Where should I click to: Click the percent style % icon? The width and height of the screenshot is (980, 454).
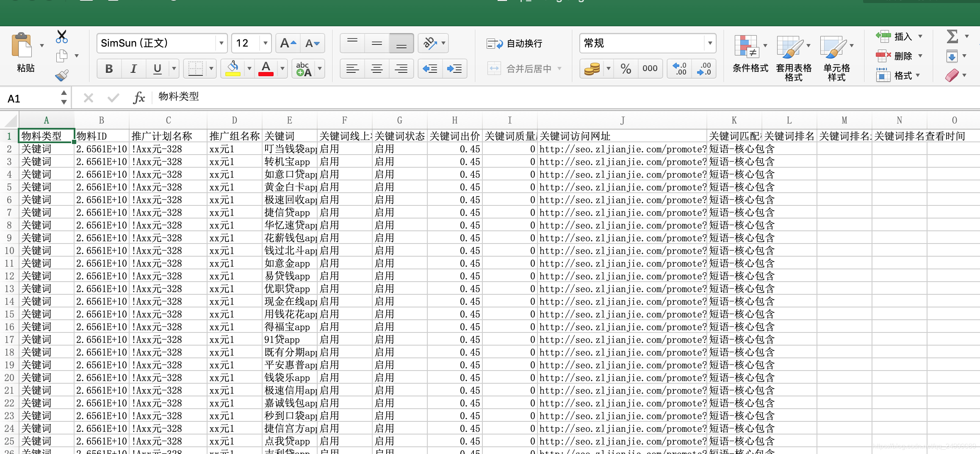pyautogui.click(x=626, y=69)
